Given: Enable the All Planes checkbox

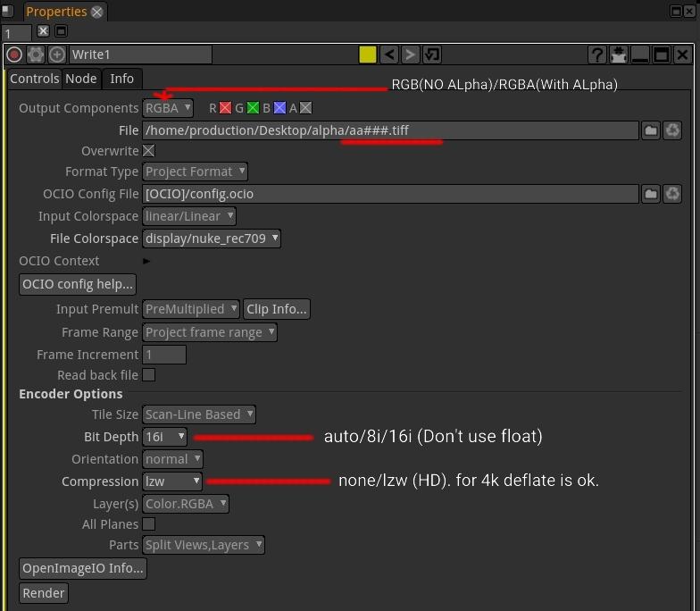Looking at the screenshot, I should pyautogui.click(x=149, y=524).
